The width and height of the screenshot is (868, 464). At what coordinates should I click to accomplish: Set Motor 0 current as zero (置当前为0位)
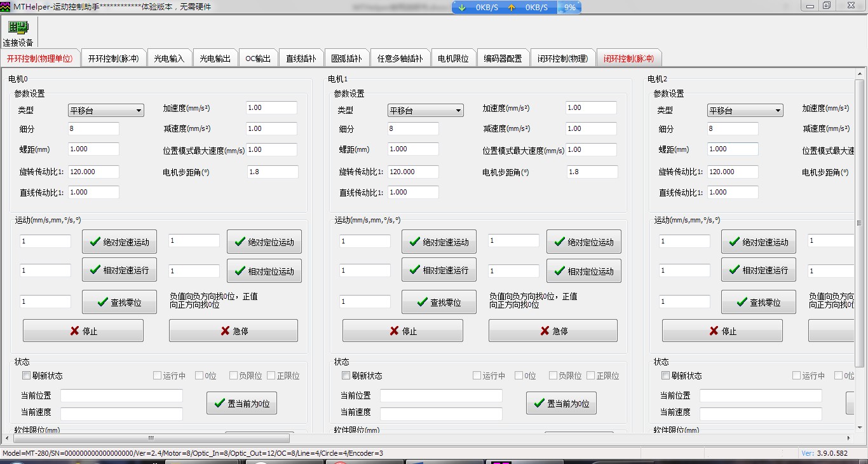point(241,403)
